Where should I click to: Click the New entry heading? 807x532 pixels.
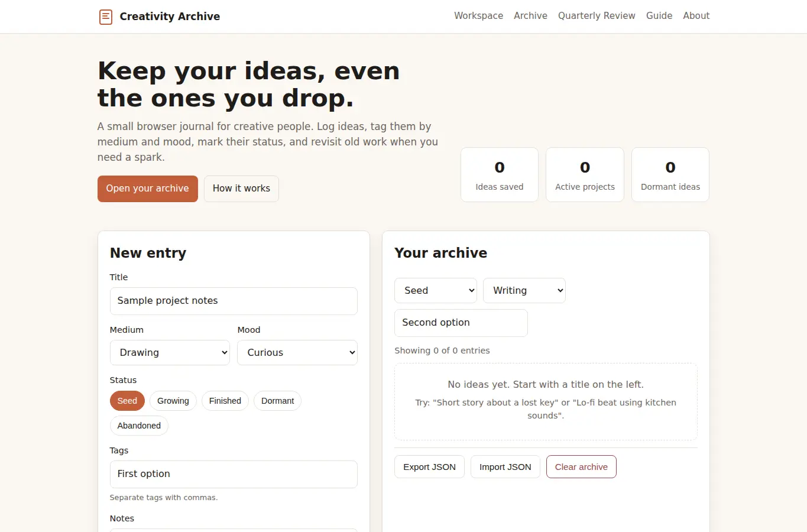[x=148, y=253]
